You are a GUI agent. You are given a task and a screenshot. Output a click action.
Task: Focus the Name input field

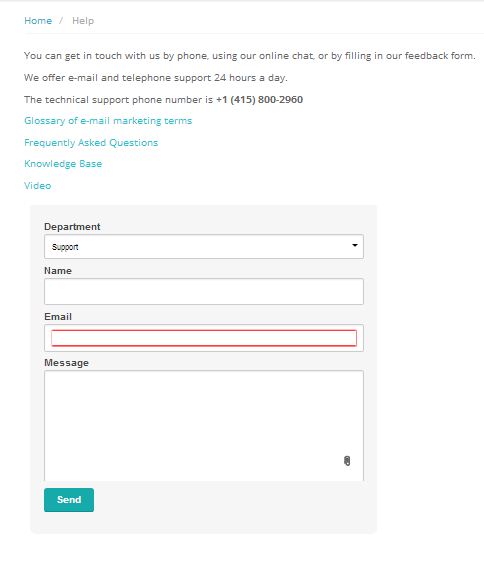tap(204, 292)
